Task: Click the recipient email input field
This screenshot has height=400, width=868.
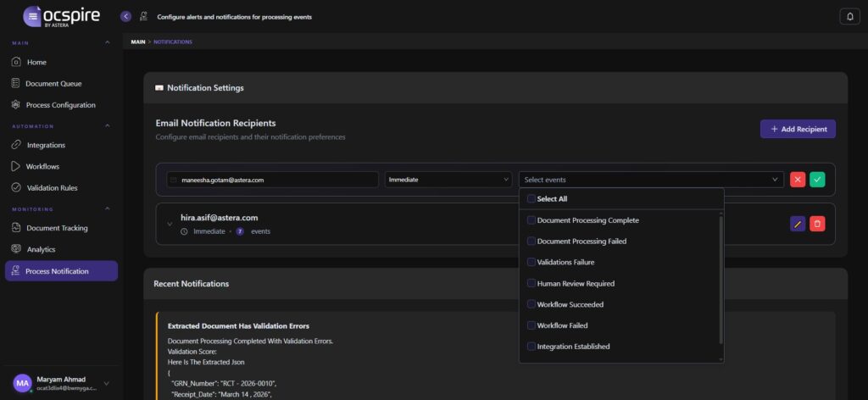Action: tap(272, 180)
